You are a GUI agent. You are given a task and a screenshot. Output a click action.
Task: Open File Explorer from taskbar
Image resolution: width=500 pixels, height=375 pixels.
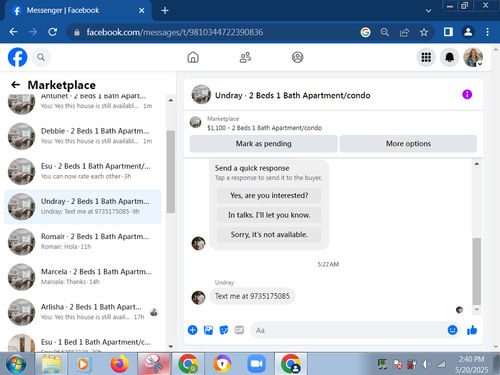point(51,364)
